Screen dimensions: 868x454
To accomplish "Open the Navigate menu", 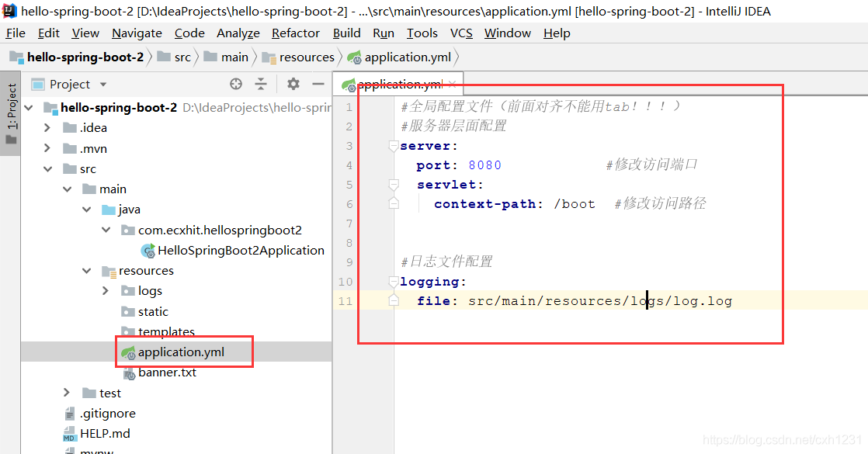I will [137, 33].
